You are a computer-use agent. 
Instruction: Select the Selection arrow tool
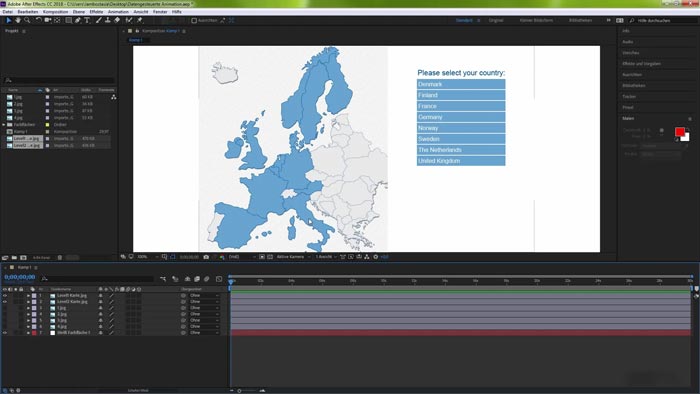pyautogui.click(x=8, y=20)
